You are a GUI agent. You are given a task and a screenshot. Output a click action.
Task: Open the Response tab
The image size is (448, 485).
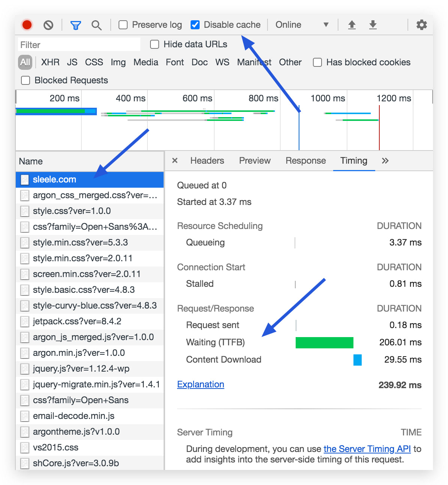click(x=305, y=161)
